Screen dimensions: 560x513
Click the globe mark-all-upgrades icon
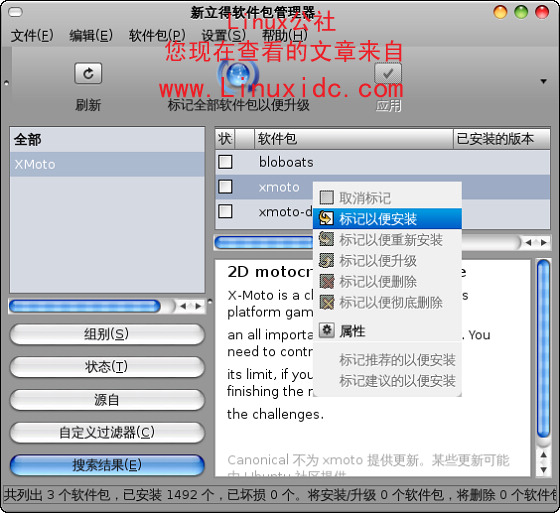[238, 74]
